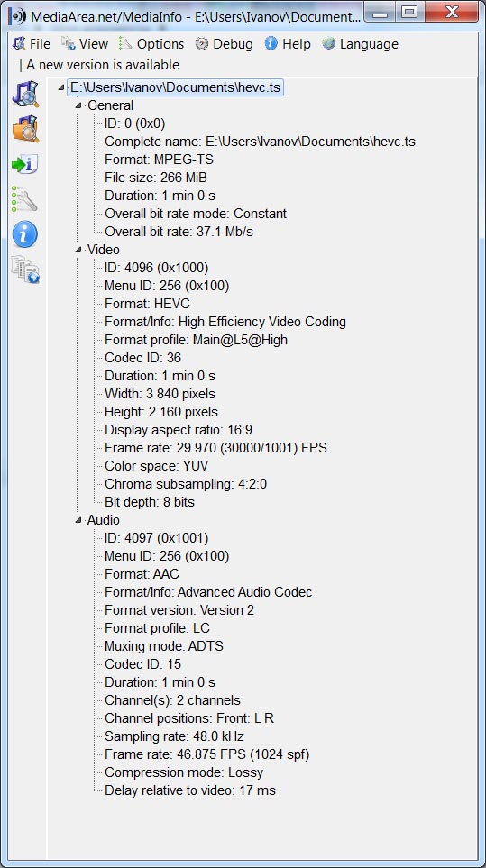Open the File menu
Image resolution: width=486 pixels, height=868 pixels.
click(x=32, y=44)
